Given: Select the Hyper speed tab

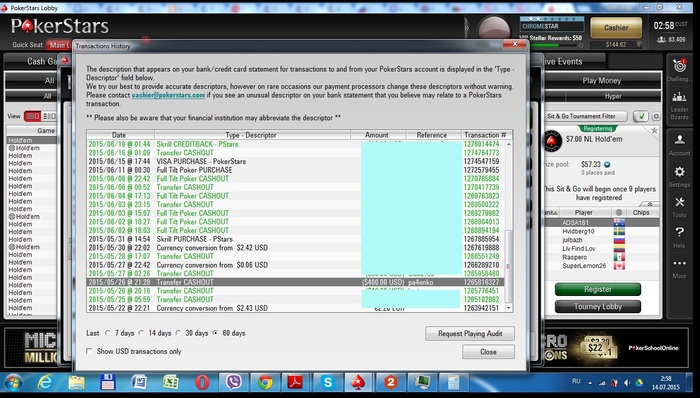Looking at the screenshot, I should pos(613,96).
